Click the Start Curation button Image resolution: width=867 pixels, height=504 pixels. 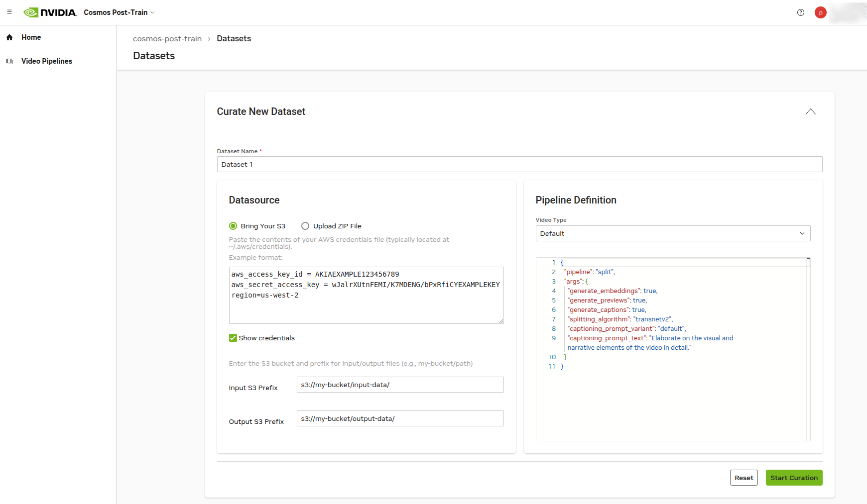click(x=794, y=478)
